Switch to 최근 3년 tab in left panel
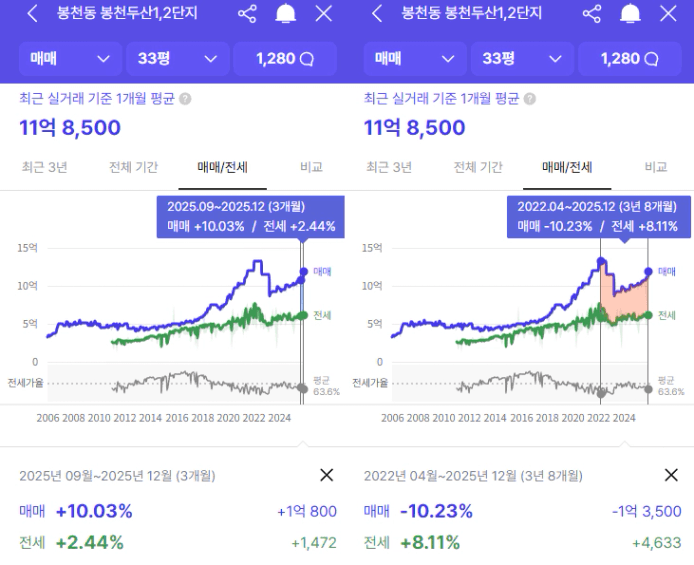The height and width of the screenshot is (565, 694). [44, 167]
